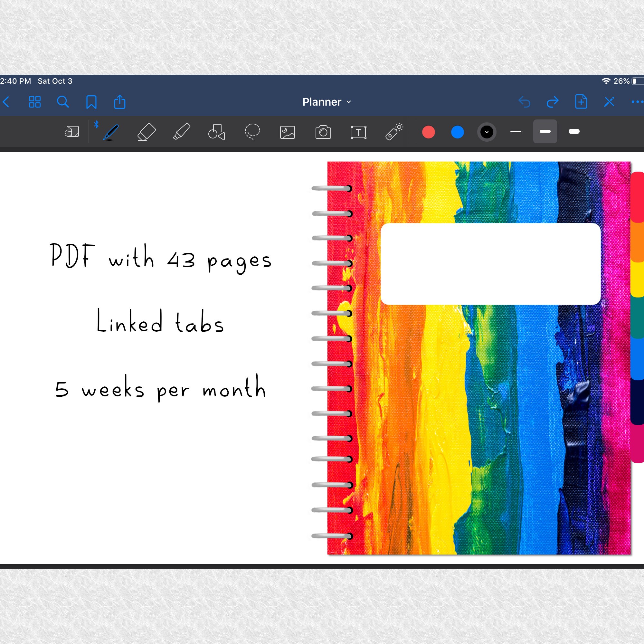
Task: Select the Highlighter tool
Action: pos(182,132)
